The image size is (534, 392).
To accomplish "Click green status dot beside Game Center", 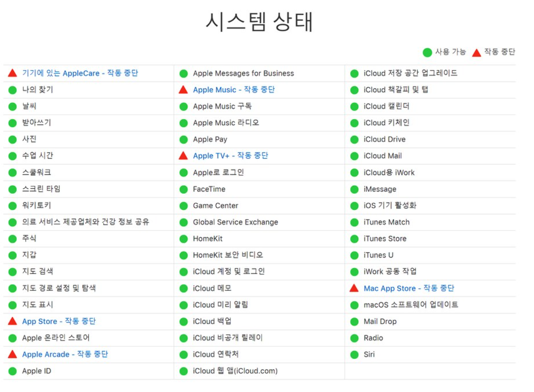I will 184,206.
